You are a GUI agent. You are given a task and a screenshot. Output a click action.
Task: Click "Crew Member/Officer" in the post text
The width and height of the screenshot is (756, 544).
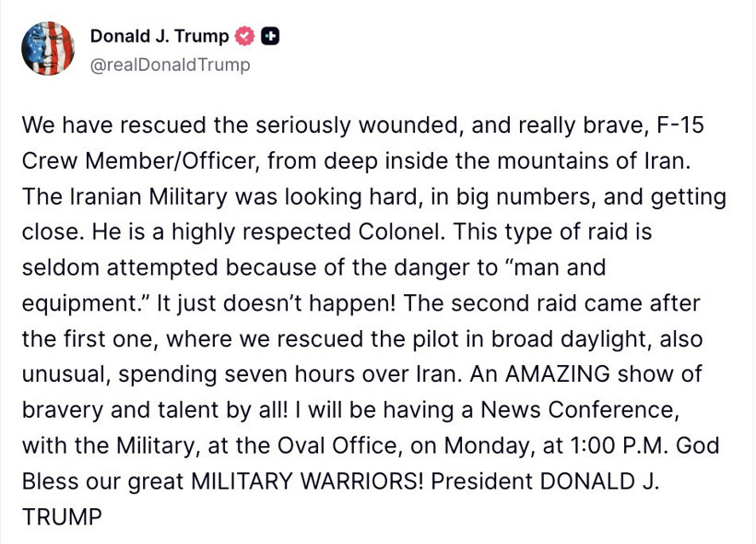coord(142,161)
